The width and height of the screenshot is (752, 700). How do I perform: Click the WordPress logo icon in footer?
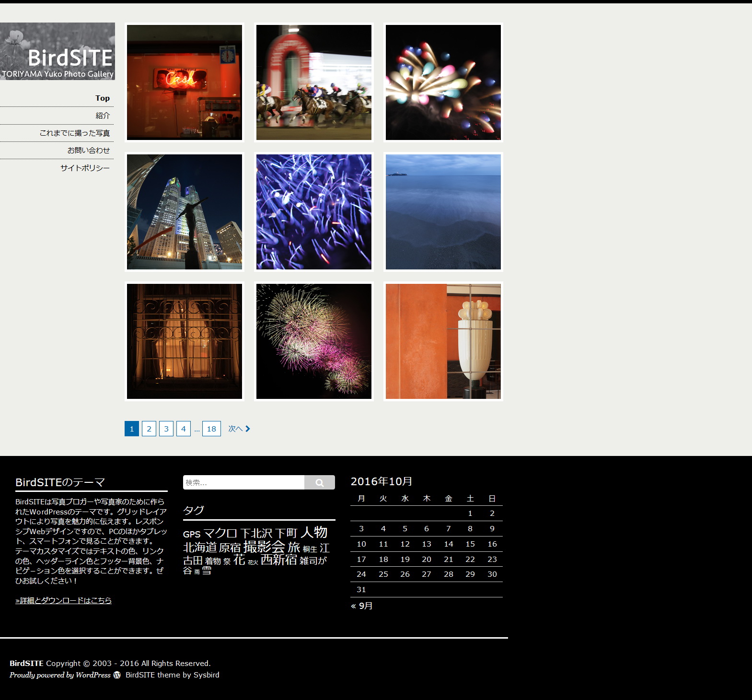tap(117, 675)
